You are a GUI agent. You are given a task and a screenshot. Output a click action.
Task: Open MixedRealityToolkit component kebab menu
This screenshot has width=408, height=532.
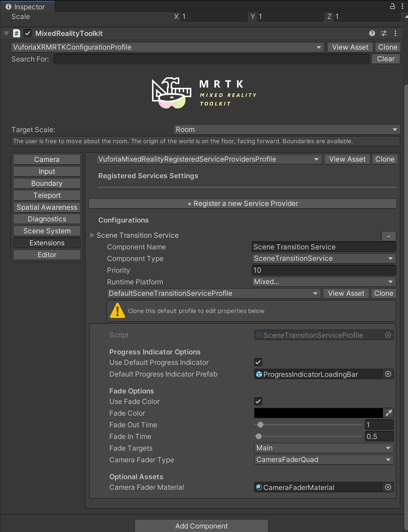coord(395,33)
